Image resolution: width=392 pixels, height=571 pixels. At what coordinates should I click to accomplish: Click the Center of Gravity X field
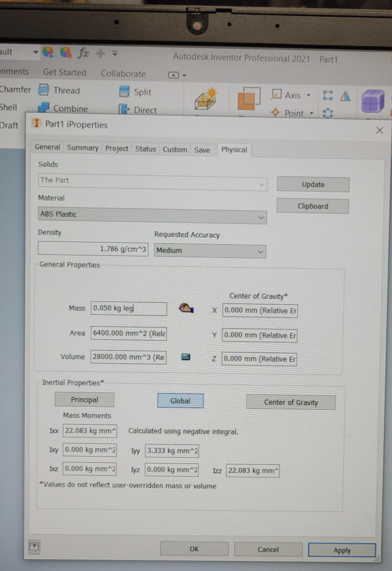click(x=260, y=310)
